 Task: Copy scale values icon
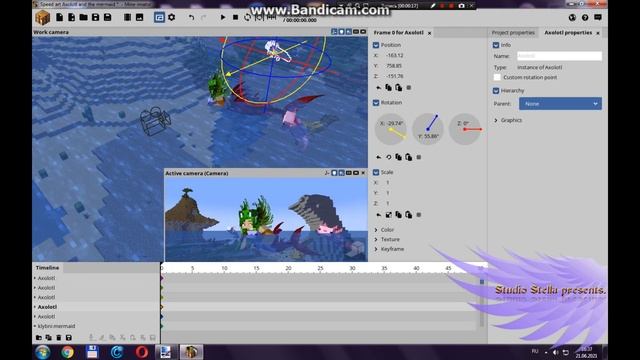(398, 215)
